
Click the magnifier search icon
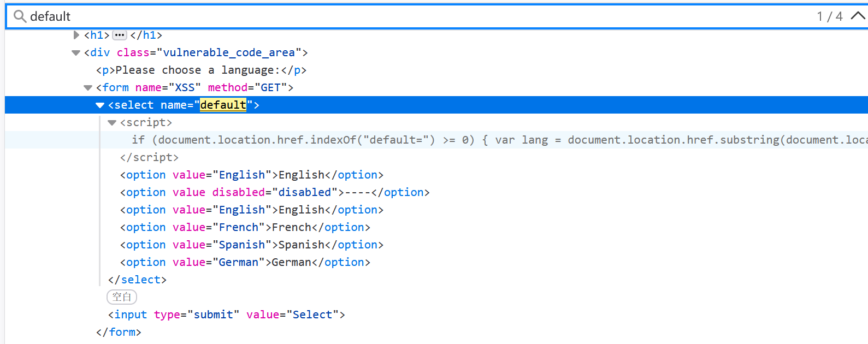20,16
